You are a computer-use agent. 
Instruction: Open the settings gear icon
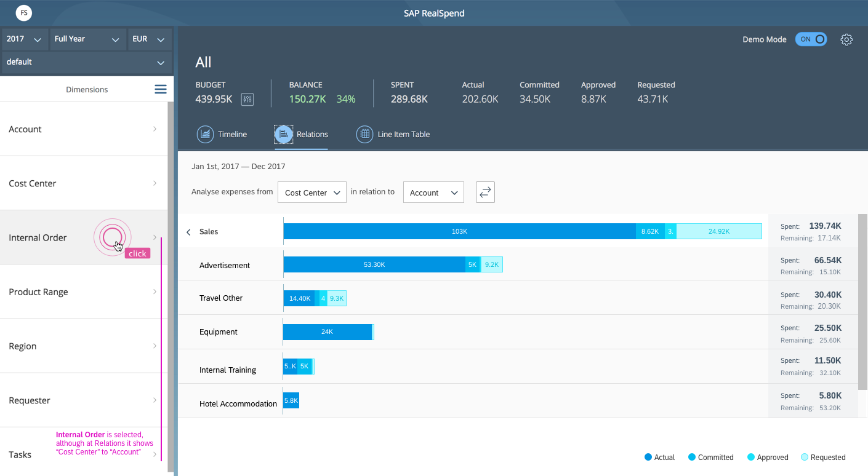846,39
